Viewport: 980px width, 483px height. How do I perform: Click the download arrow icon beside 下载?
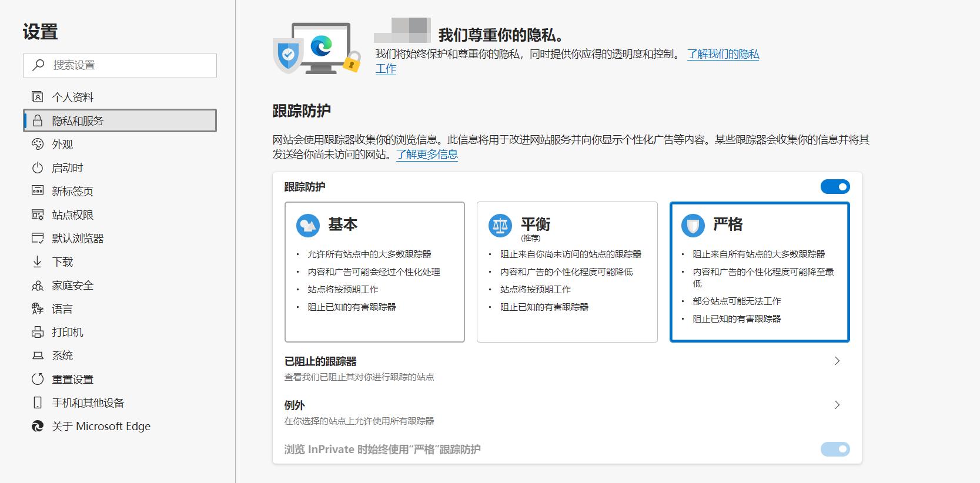(37, 261)
